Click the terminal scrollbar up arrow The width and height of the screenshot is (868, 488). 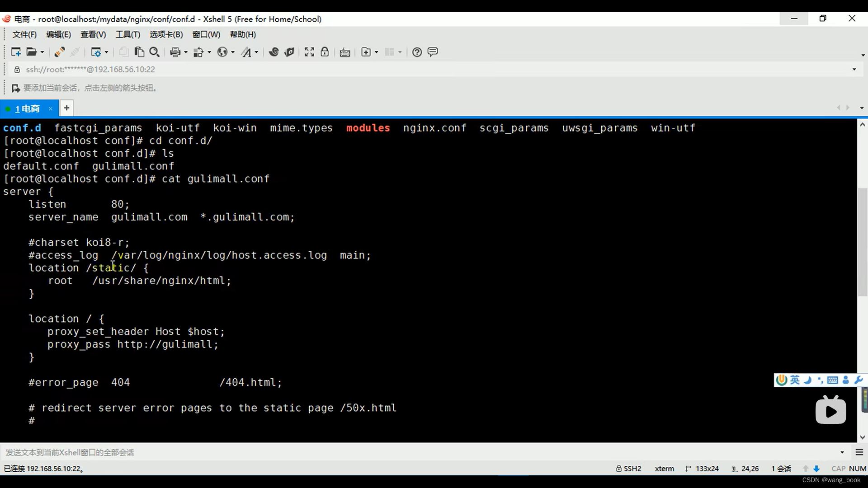coord(862,124)
